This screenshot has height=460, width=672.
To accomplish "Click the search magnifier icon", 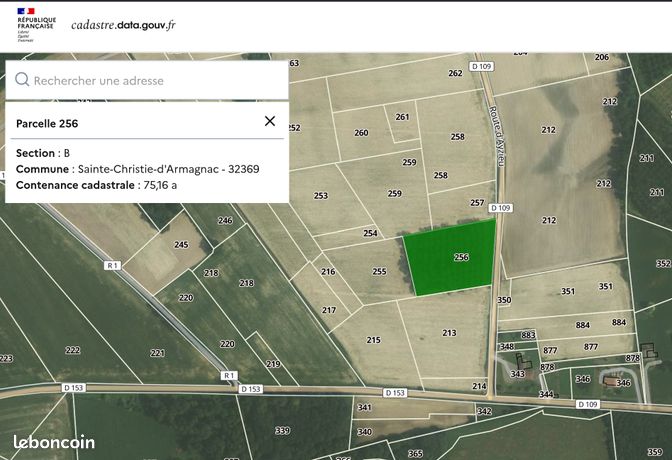I will [x=22, y=79].
